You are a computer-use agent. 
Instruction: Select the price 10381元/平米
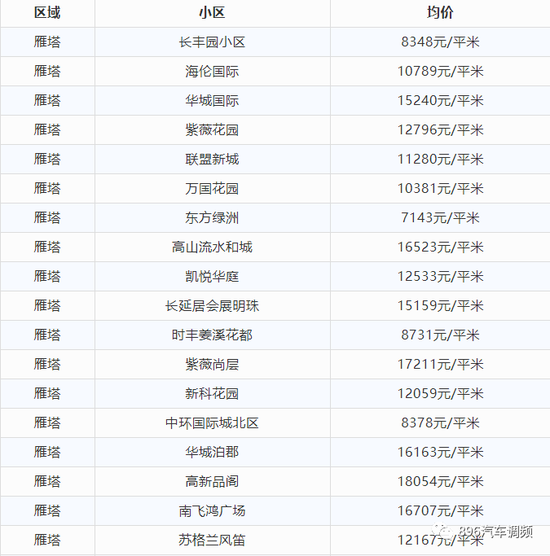click(x=440, y=189)
